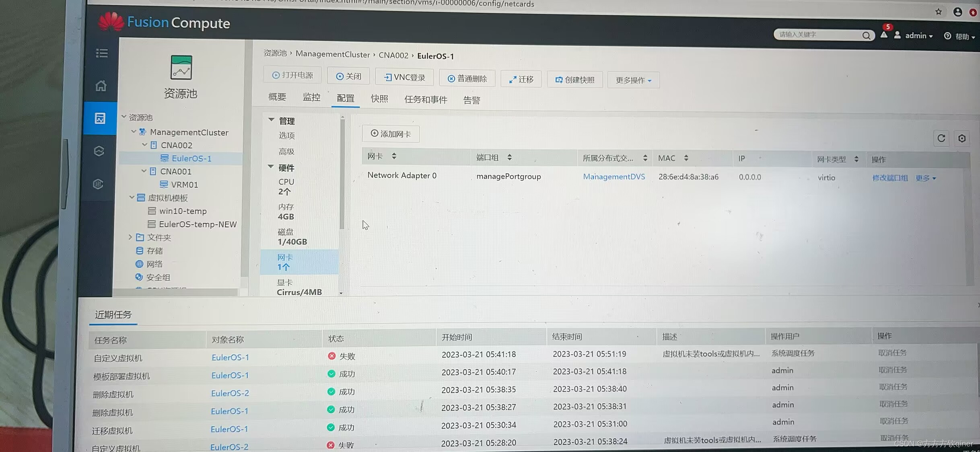This screenshot has width=980, height=452.
Task: Click failed status icon for 05:41:18 task
Action: coord(331,356)
